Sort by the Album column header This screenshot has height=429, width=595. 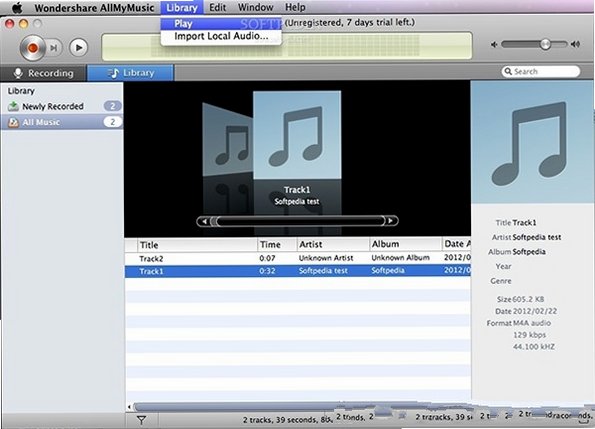click(405, 244)
